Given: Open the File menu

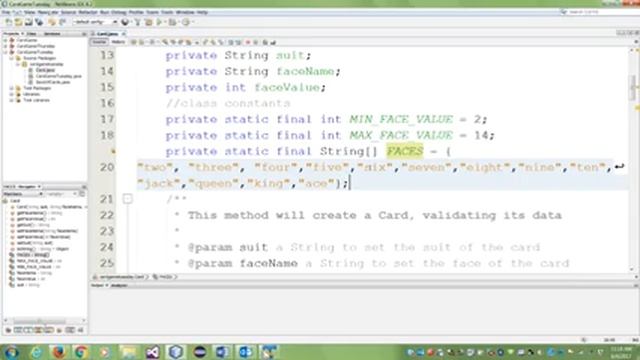Looking at the screenshot, I should point(6,12).
